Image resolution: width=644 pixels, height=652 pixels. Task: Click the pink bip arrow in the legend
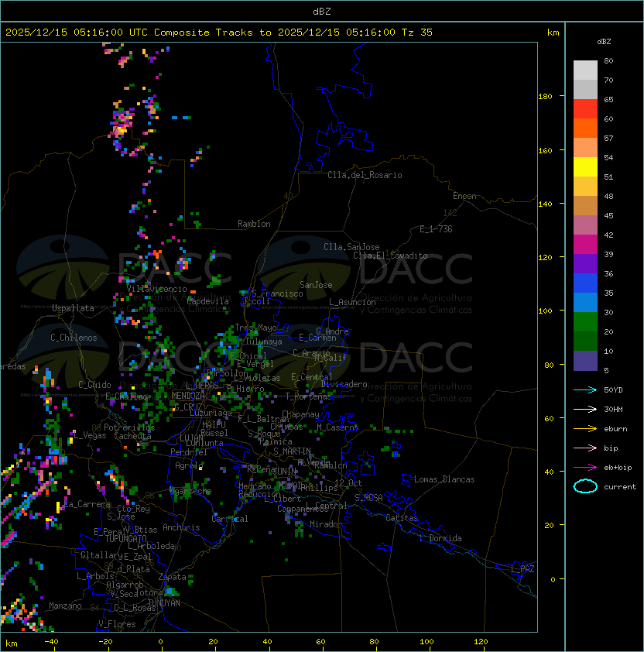pyautogui.click(x=585, y=448)
